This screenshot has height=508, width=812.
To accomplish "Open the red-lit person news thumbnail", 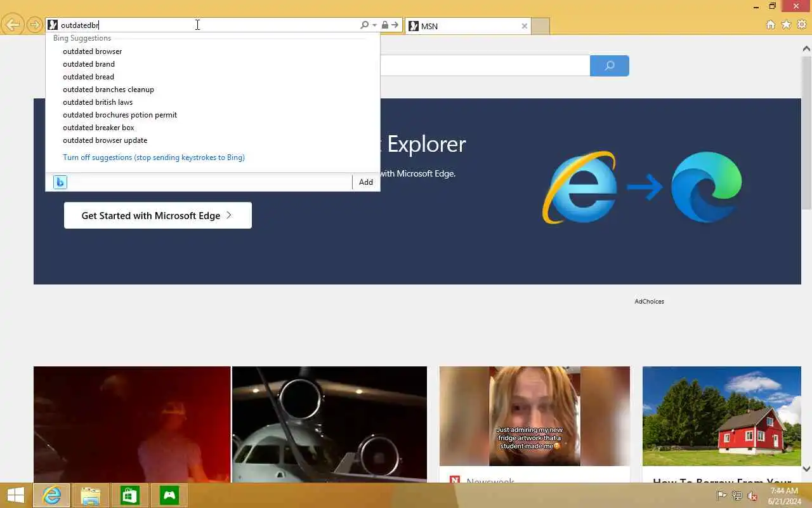I will pos(133,424).
